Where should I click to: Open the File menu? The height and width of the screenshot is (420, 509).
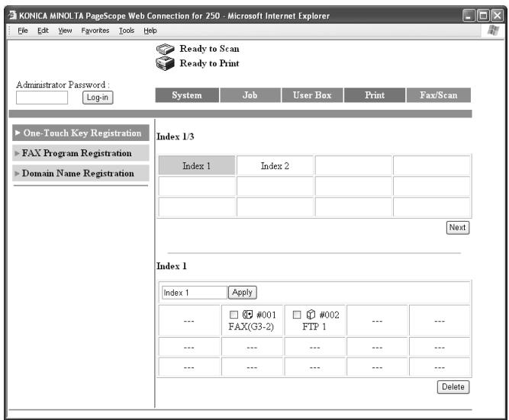[x=23, y=30]
